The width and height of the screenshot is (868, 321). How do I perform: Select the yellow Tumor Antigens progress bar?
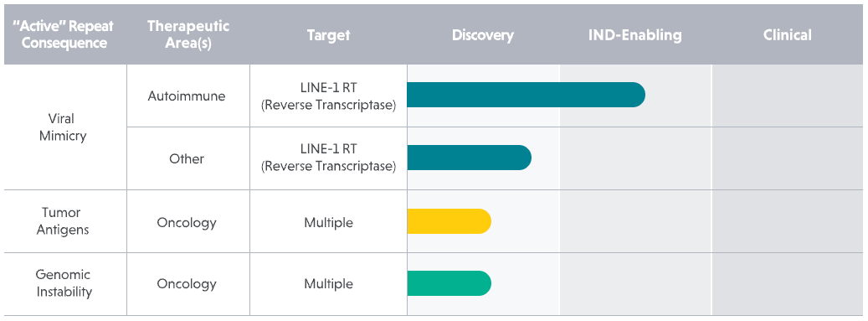click(x=449, y=221)
